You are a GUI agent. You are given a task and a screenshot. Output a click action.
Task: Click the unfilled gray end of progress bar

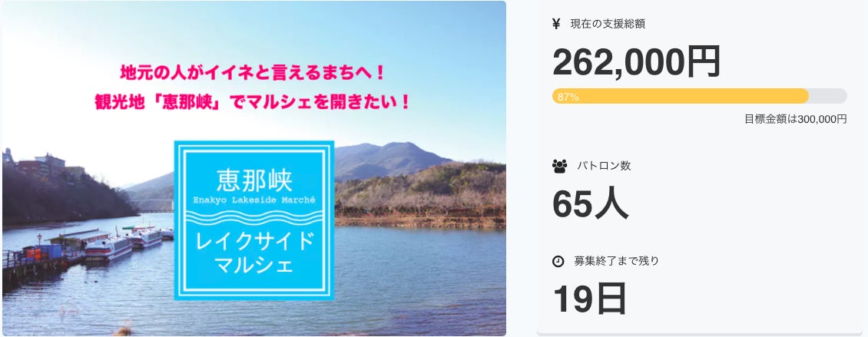point(828,96)
